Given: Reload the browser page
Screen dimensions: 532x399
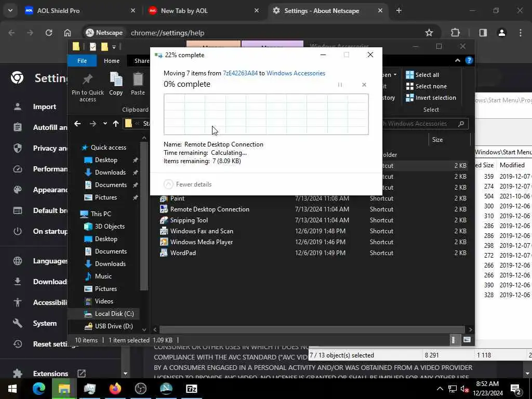Looking at the screenshot, I should 49,33.
